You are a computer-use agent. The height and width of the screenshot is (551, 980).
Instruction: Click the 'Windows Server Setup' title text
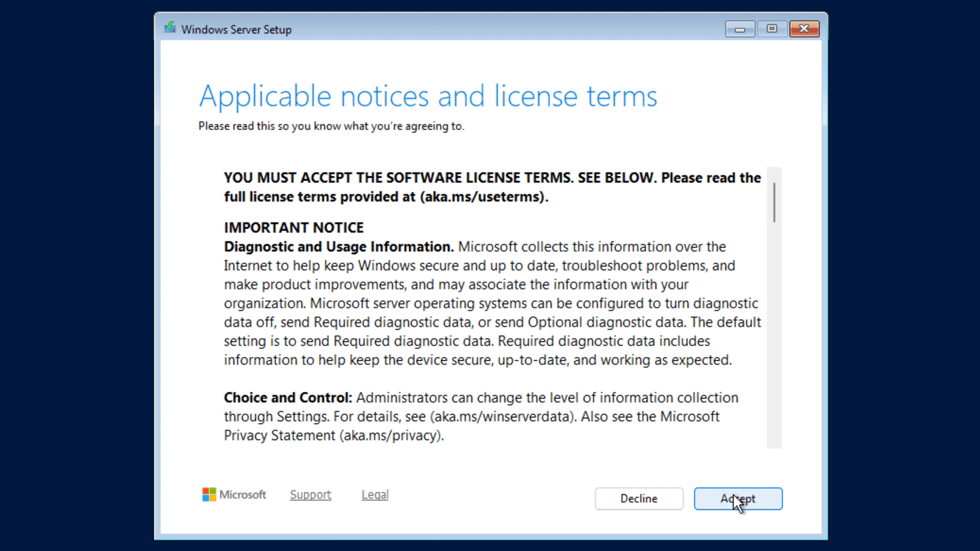[236, 29]
